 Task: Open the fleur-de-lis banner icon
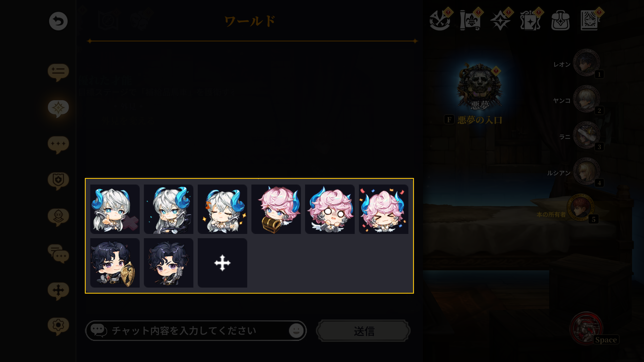[470, 20]
